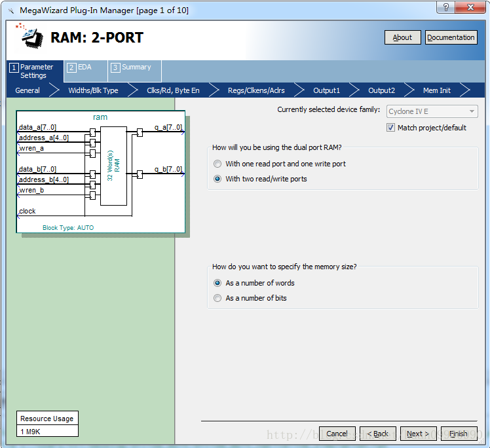Go to the Output1 page
Image resolution: width=490 pixels, height=448 pixels.
point(327,90)
